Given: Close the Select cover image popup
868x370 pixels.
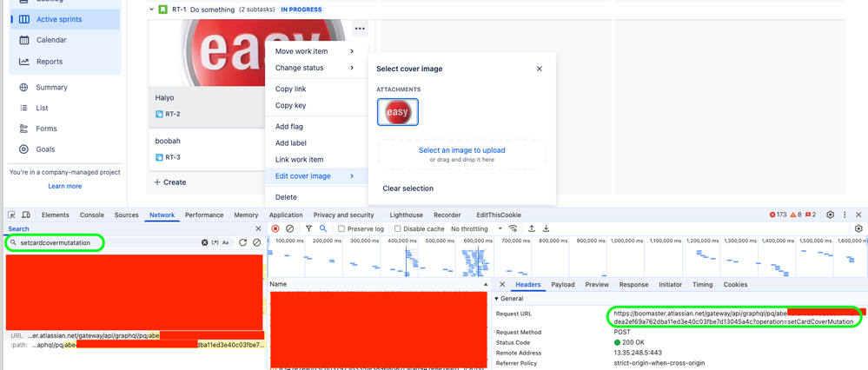Looking at the screenshot, I should pyautogui.click(x=540, y=69).
